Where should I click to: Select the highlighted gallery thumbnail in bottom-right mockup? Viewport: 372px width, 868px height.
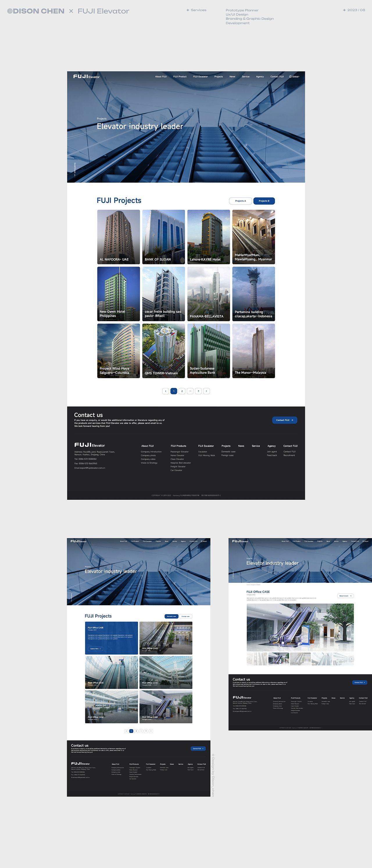click(x=279, y=659)
